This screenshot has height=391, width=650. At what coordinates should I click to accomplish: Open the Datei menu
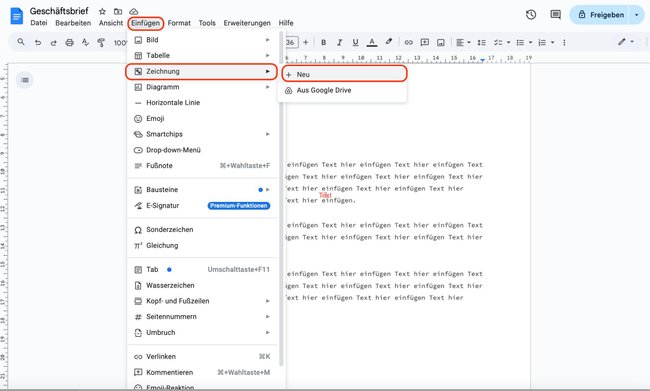tap(39, 23)
